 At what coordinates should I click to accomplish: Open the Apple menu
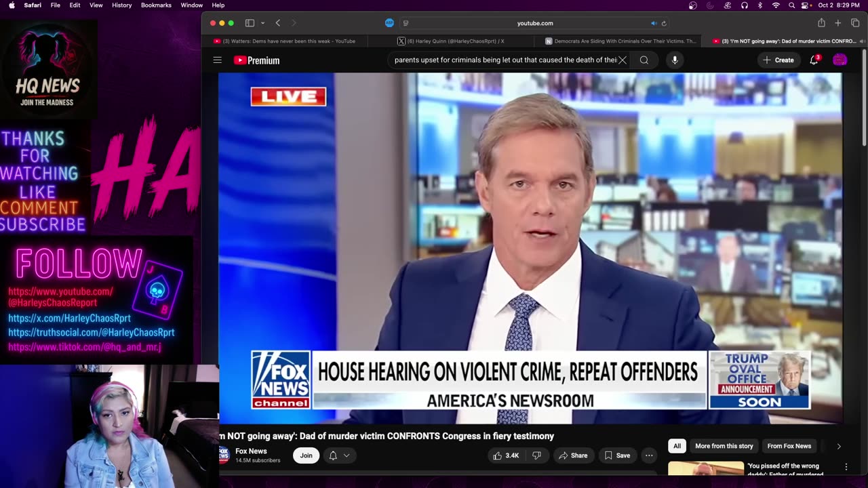click(12, 5)
